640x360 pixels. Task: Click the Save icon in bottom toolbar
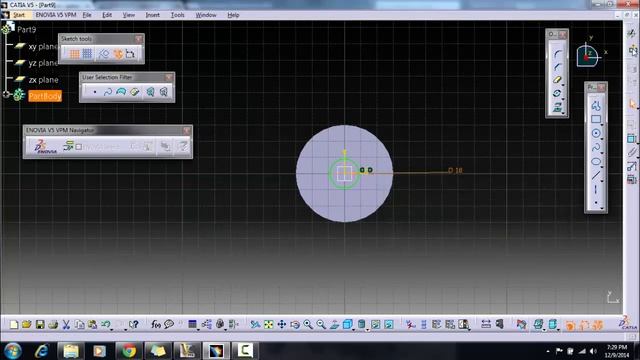pyautogui.click(x=40, y=324)
